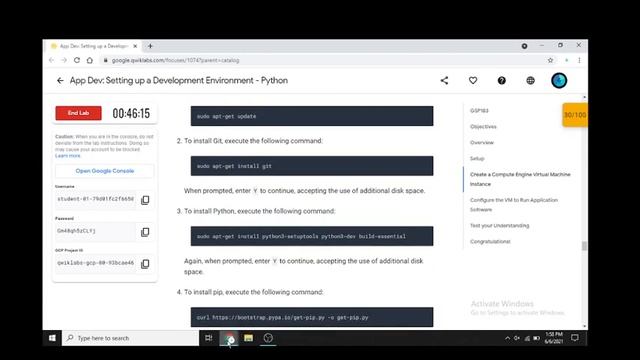Click the taskbar clock
Image resolution: width=640 pixels, height=360 pixels.
[x=554, y=338]
